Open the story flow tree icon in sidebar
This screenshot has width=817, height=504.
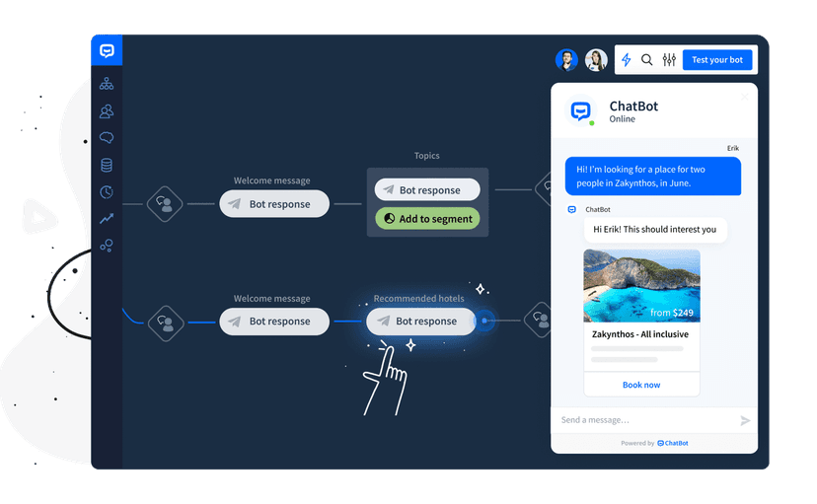pos(107,84)
